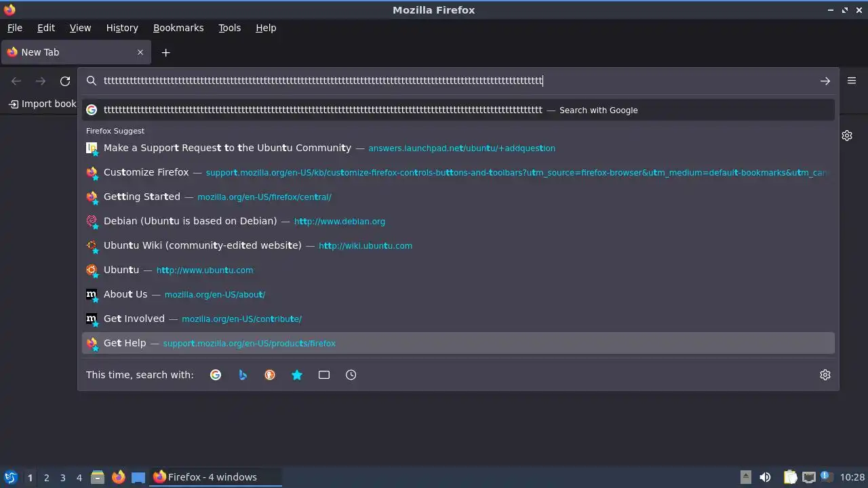Search bookmarks using star icon

click(x=297, y=375)
